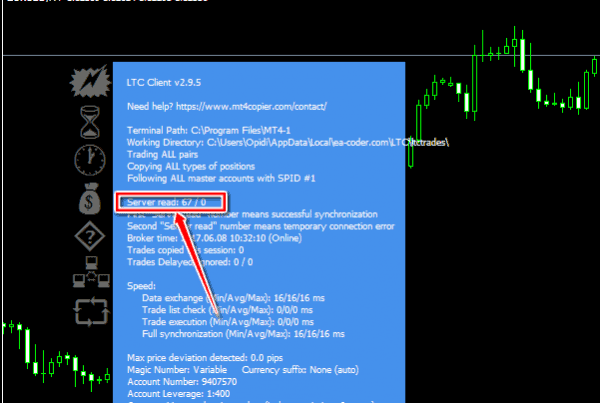The image size is (600, 403).
Task: Click the 'Speed:' heading
Action: [x=141, y=286]
